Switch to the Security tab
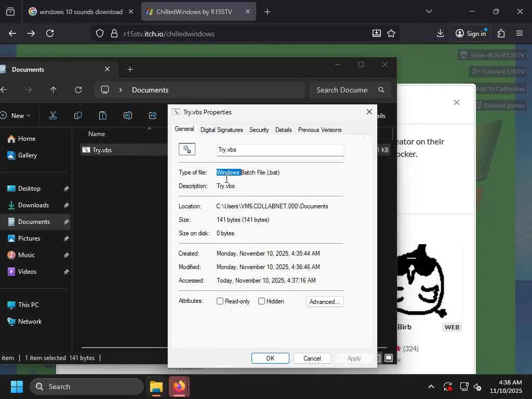532x399 pixels. 259,130
